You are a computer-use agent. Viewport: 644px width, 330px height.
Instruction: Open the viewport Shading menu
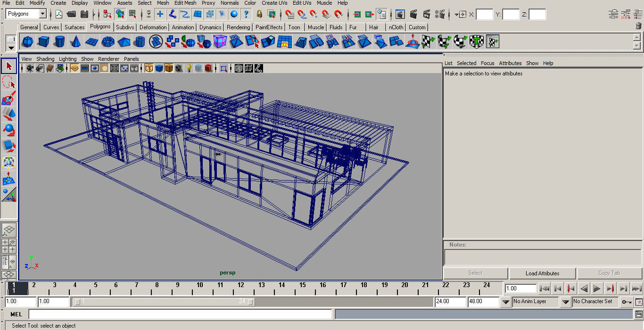45,59
